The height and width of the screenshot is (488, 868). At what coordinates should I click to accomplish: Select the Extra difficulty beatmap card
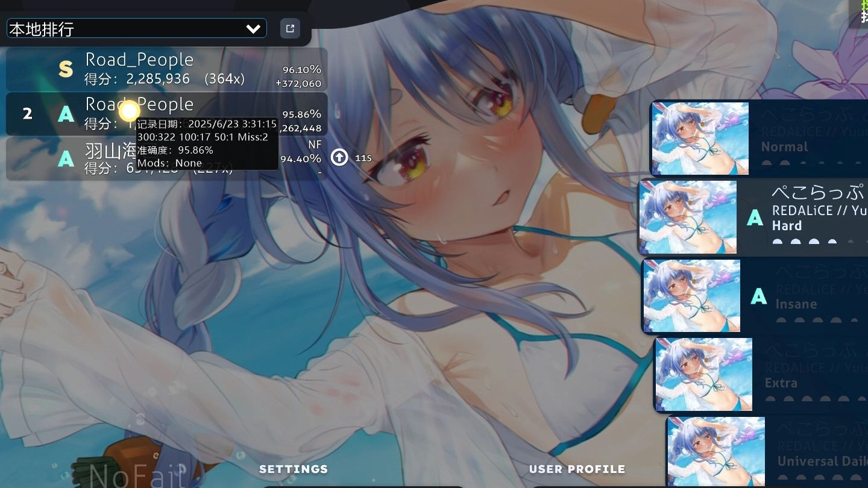[761, 375]
